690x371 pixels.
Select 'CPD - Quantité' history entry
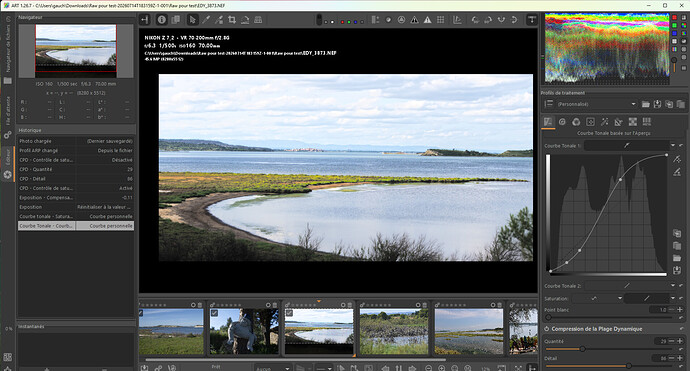click(x=76, y=169)
